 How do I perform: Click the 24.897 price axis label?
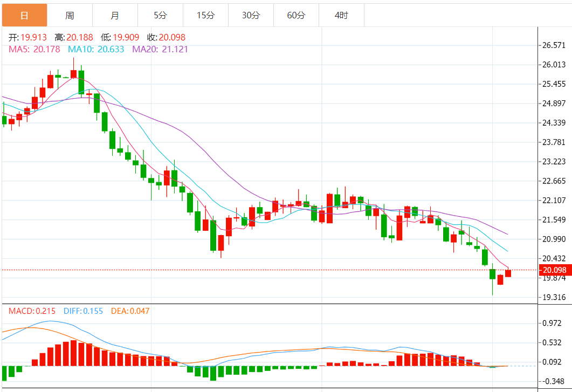click(554, 104)
